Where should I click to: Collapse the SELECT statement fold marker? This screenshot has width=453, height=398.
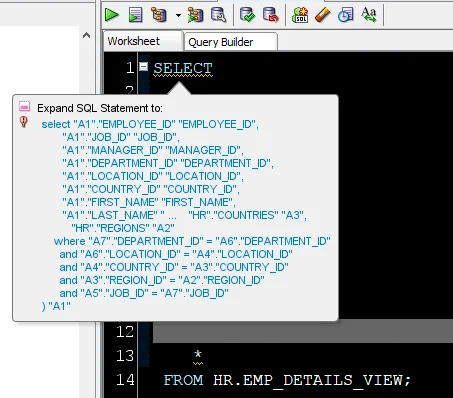[x=144, y=67]
